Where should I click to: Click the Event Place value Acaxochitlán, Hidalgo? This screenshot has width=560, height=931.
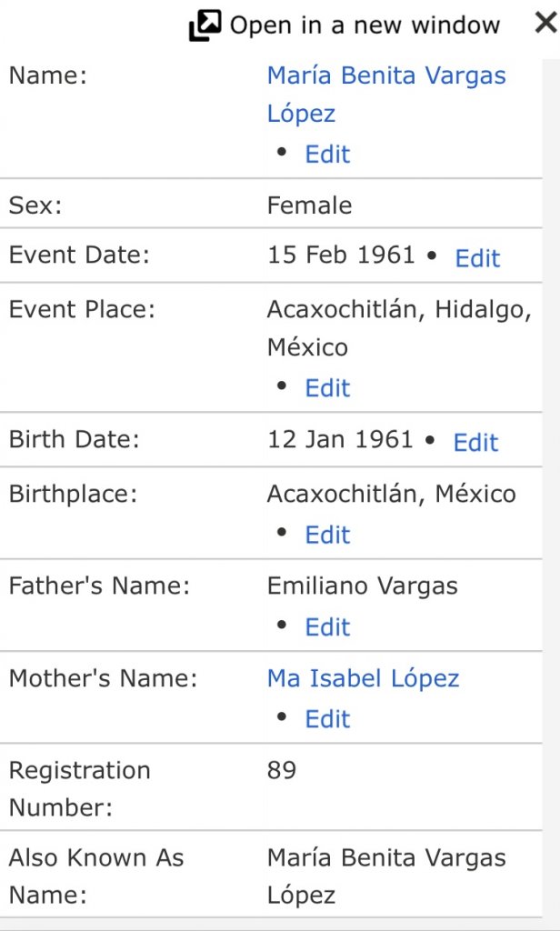(398, 311)
